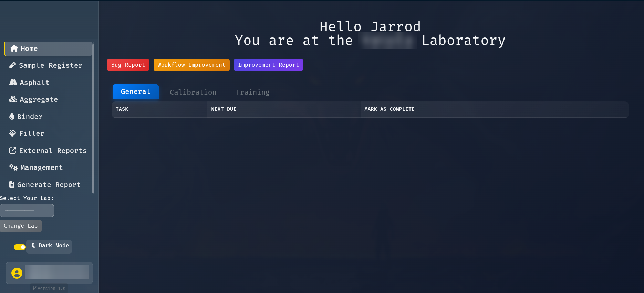Open the Training tab
Screen dimensions: 644x293
point(253,92)
